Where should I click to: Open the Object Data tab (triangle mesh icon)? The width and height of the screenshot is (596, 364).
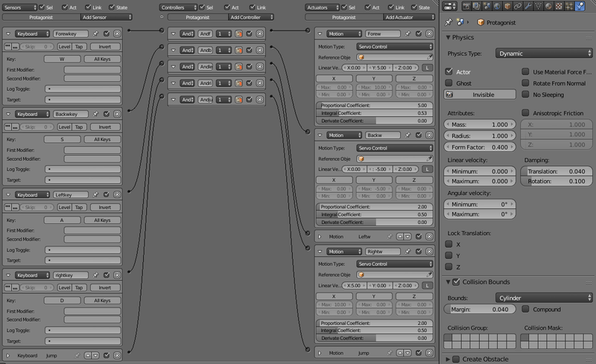tap(538, 6)
